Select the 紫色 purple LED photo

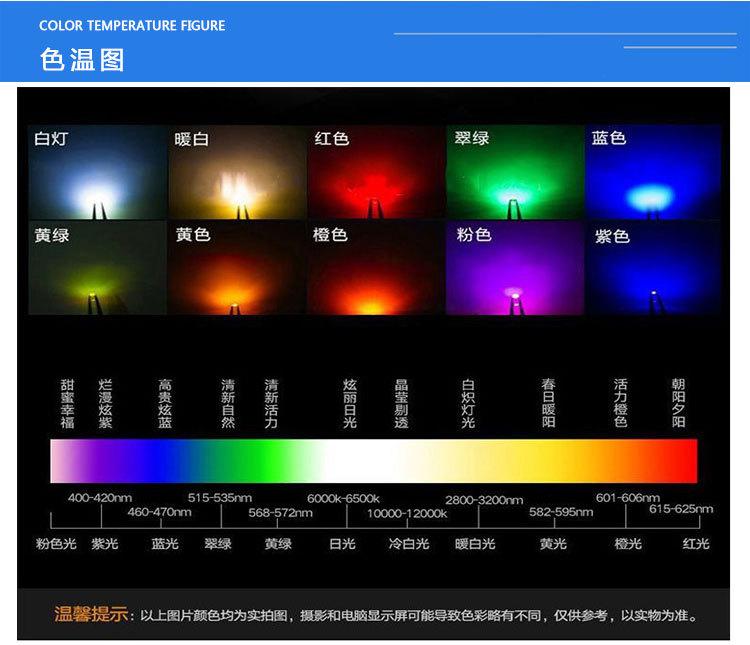[653, 268]
